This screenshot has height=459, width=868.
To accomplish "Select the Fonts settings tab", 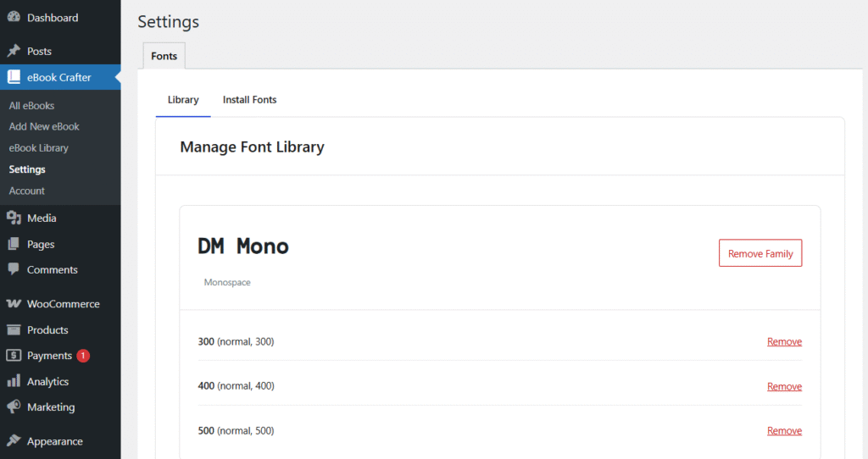I will (164, 56).
